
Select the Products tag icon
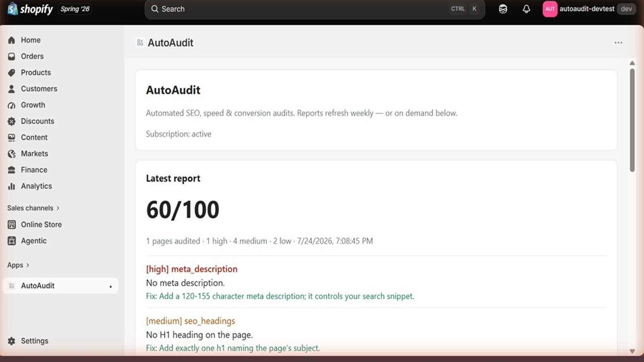[x=12, y=73]
